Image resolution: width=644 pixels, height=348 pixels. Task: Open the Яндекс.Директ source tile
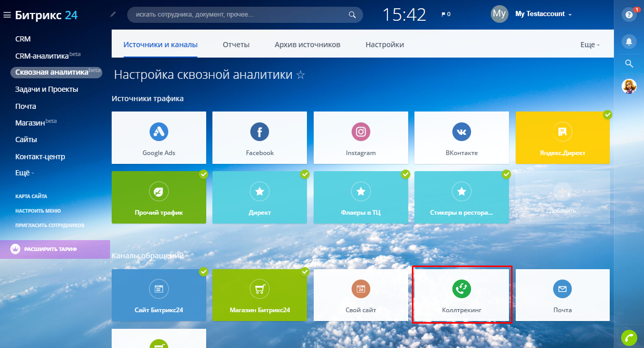click(x=562, y=137)
